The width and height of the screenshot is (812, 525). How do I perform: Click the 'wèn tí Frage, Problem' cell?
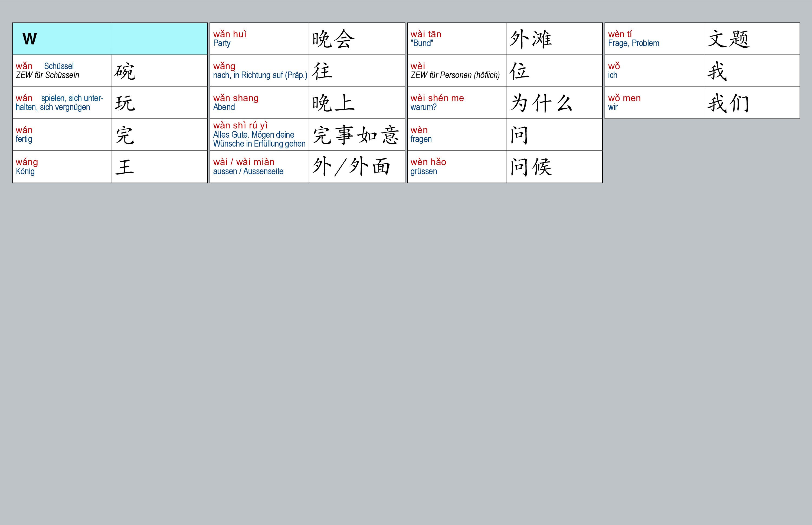654,39
